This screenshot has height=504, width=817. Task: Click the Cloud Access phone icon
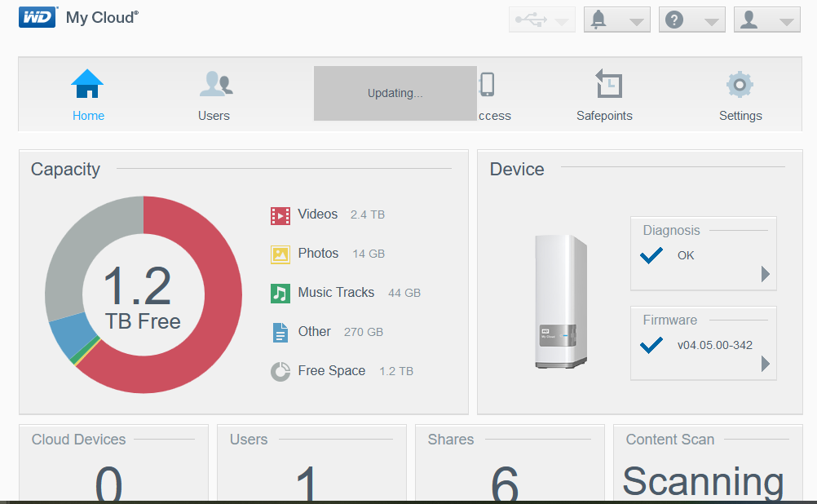pyautogui.click(x=487, y=84)
